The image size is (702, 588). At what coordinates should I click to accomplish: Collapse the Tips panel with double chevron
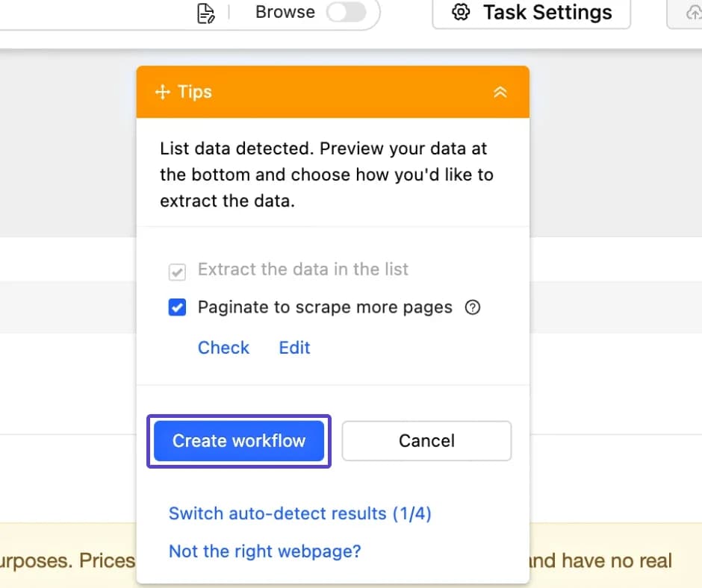[500, 92]
